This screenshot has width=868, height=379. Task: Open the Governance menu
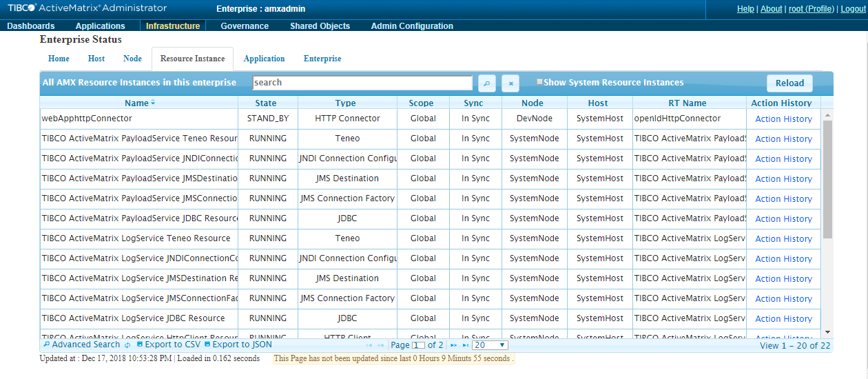(245, 26)
